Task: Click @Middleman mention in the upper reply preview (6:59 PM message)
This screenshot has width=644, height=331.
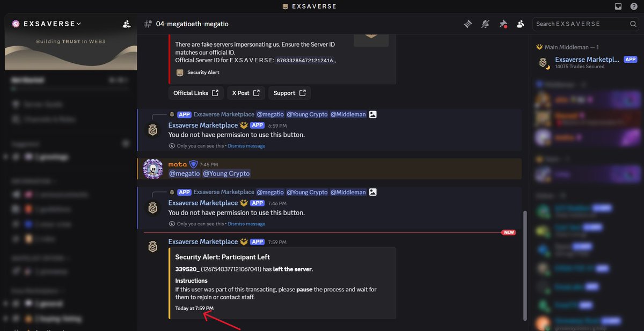Action: pos(348,114)
